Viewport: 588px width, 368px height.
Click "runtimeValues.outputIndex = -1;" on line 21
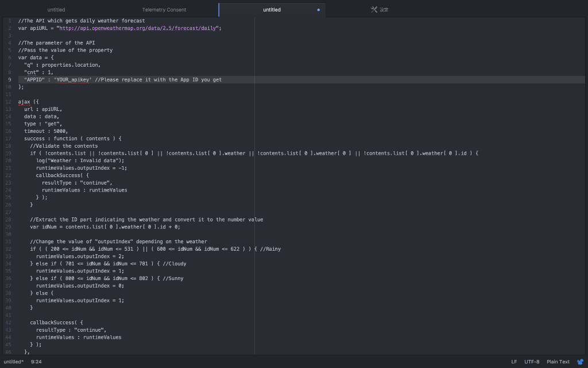(x=82, y=168)
